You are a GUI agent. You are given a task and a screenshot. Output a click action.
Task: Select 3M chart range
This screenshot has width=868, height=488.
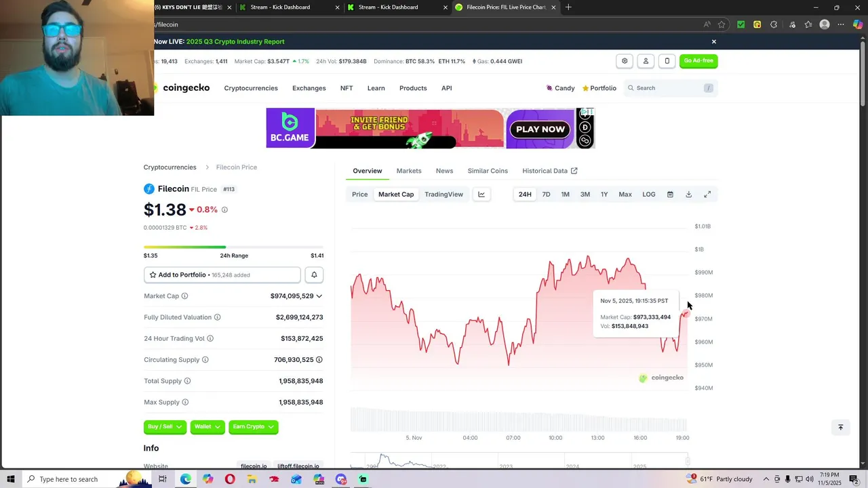pos(585,195)
